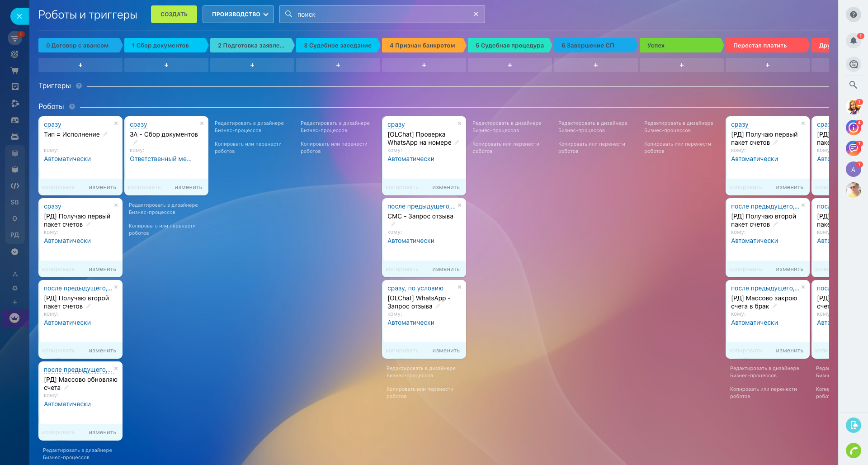Click 'копировать' on '[OLChat] Проверка WhatsApp' robot

click(402, 187)
